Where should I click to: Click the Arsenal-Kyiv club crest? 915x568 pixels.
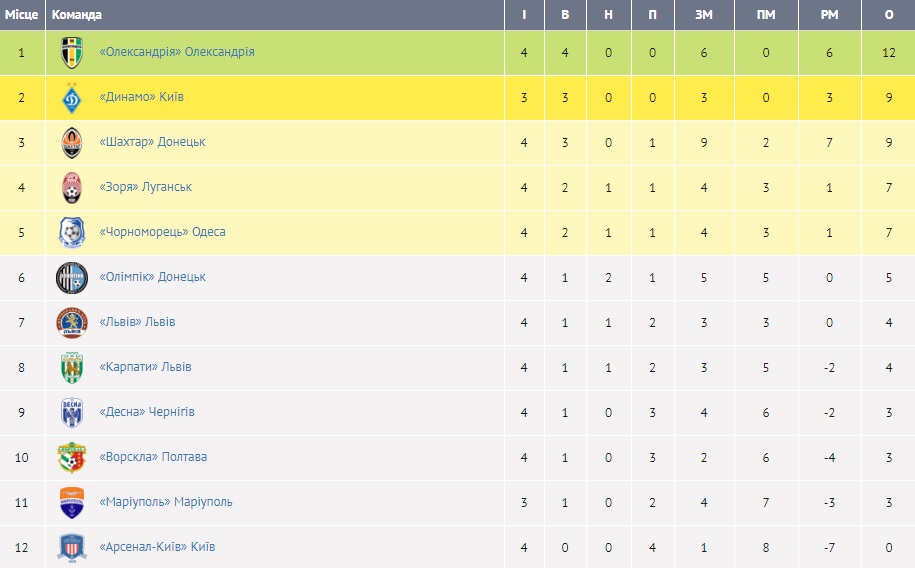coord(72,547)
